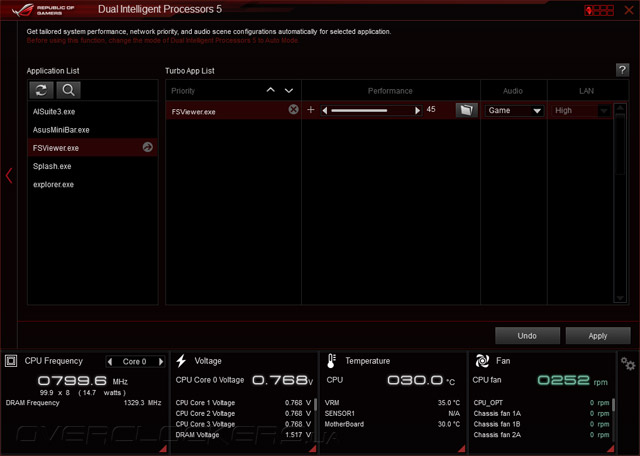Click the Voltage lightning bolt icon
The height and width of the screenshot is (456, 640).
point(181,361)
